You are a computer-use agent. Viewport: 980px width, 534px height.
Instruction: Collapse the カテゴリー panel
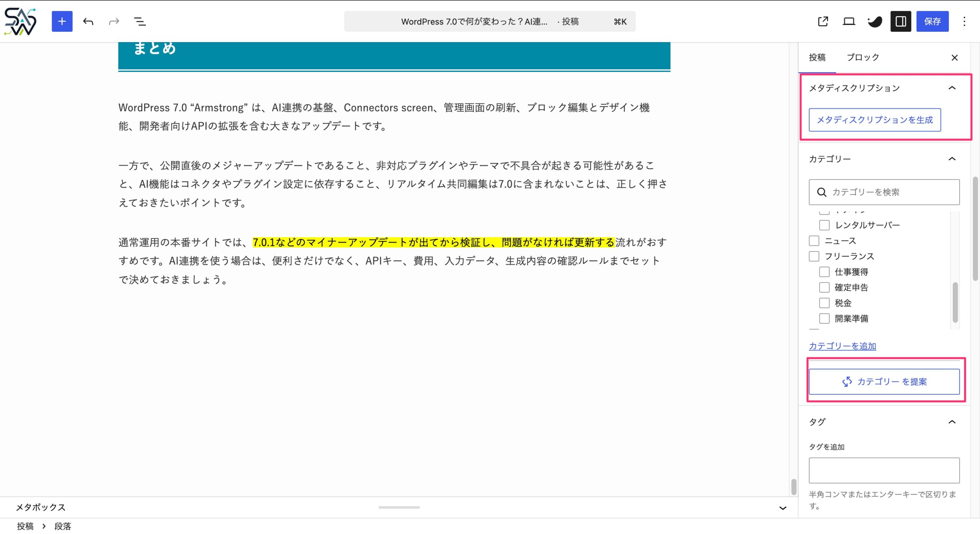[952, 159]
